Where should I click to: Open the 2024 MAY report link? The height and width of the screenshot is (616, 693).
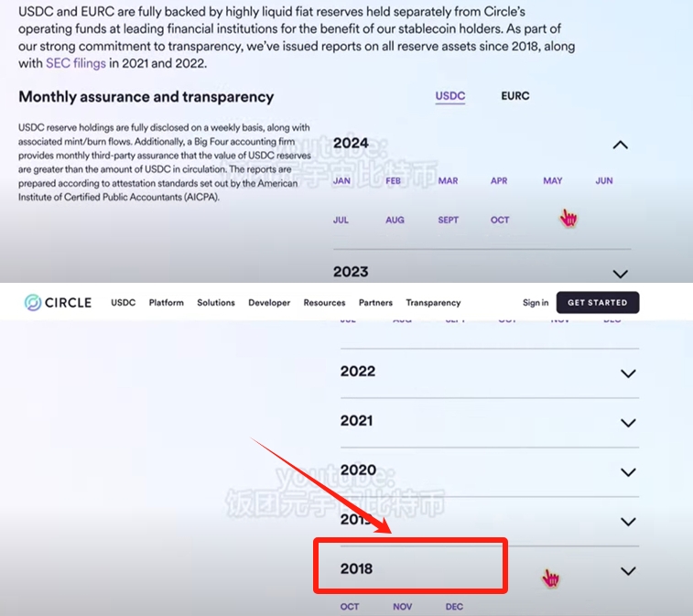point(552,180)
